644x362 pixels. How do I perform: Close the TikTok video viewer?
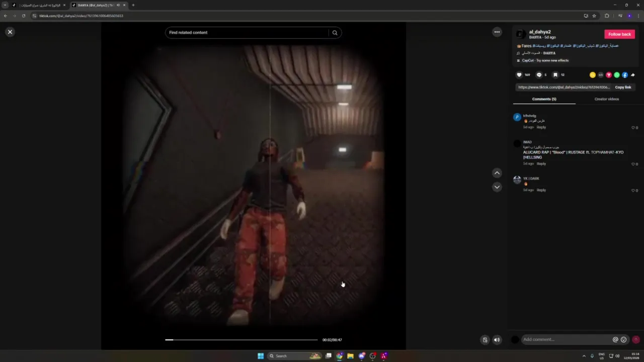pos(10,32)
